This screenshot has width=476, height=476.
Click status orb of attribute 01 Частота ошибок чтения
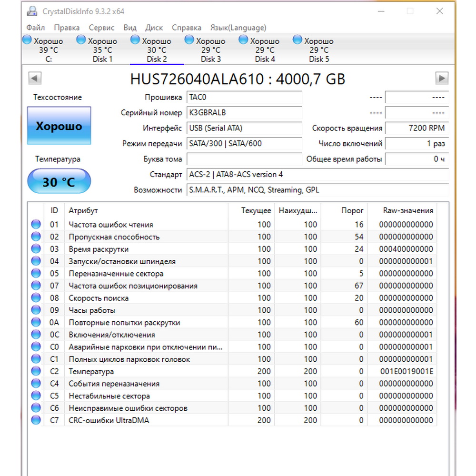point(36,224)
